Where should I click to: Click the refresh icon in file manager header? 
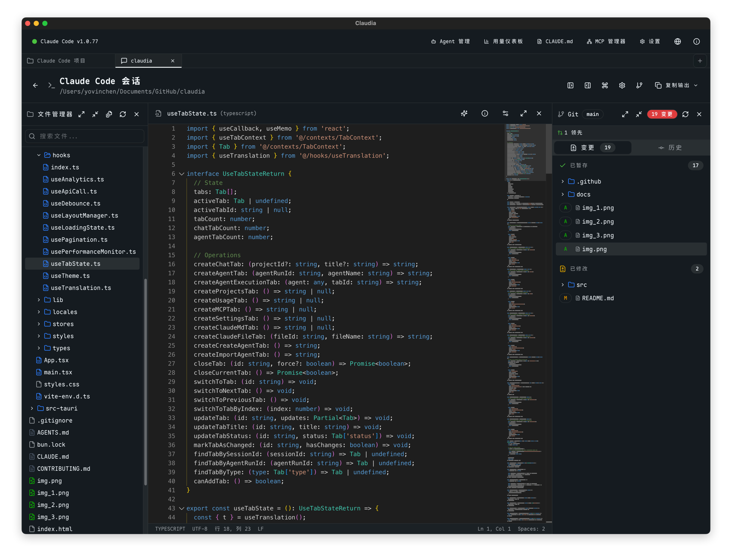click(x=123, y=114)
